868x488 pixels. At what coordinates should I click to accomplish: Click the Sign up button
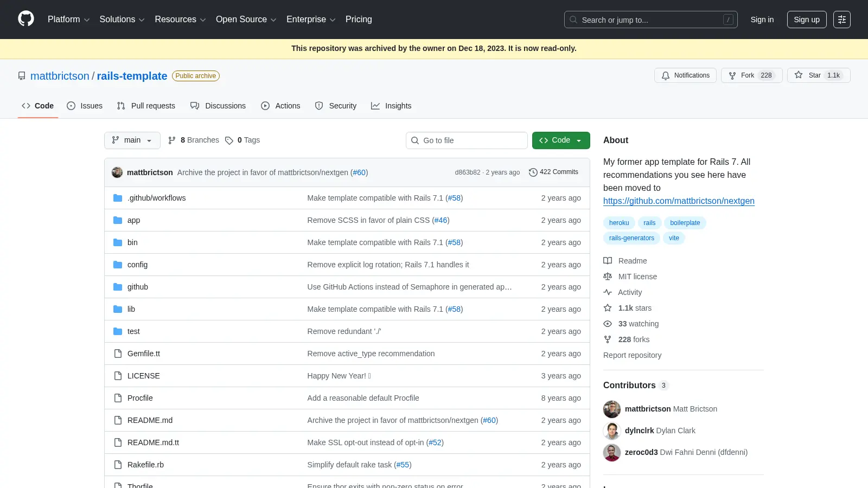click(x=807, y=20)
